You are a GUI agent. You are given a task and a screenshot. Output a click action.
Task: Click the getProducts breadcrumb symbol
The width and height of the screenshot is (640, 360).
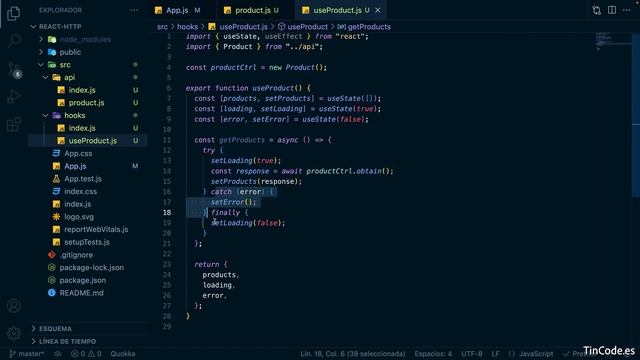(369, 27)
